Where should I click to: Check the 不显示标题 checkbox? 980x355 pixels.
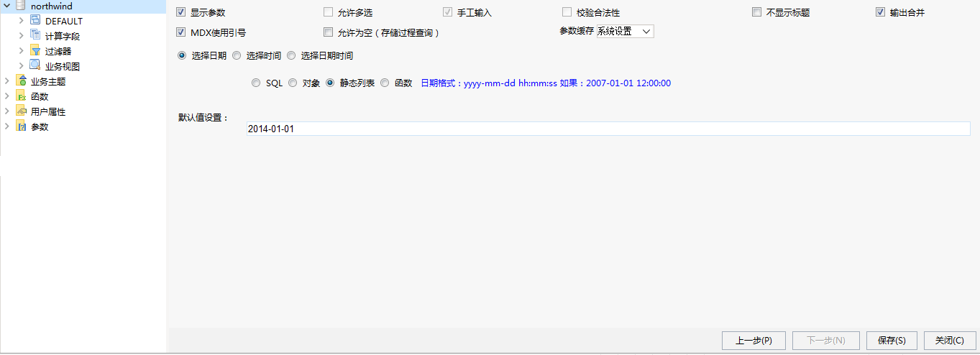click(756, 12)
